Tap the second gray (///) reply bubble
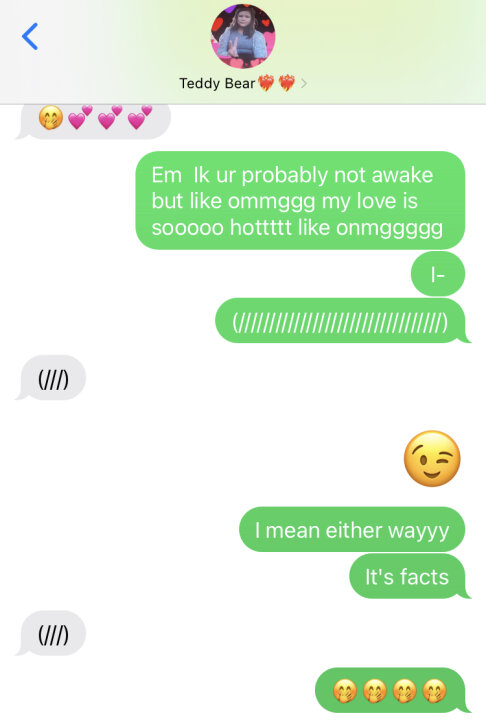 (x=51, y=633)
